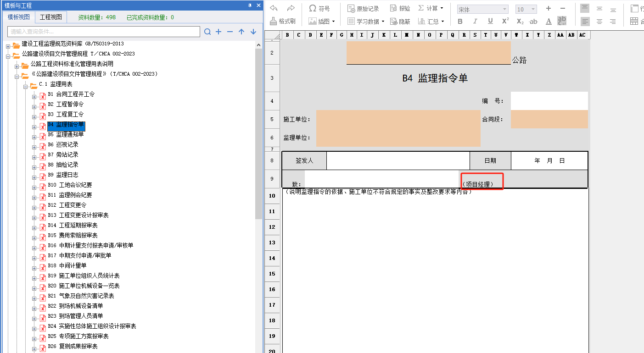This screenshot has height=353, width=644.
Task: Click the up arrow previous result icon
Action: pyautogui.click(x=241, y=32)
